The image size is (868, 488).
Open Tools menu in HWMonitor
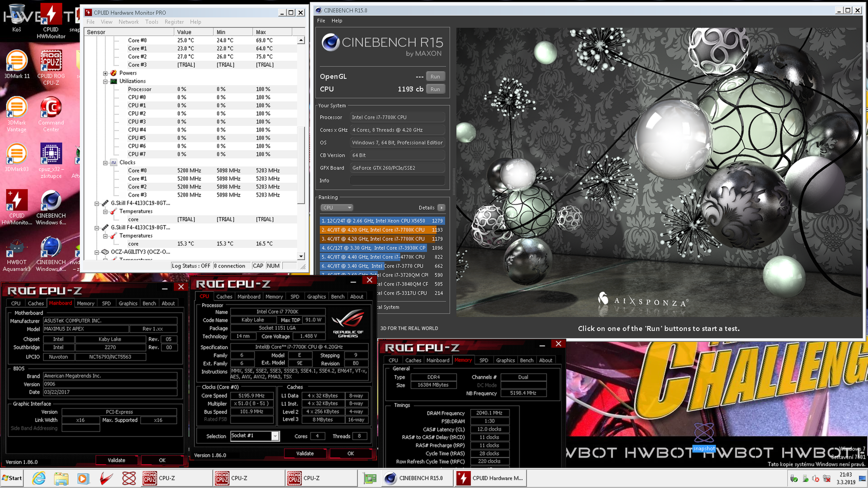pyautogui.click(x=152, y=22)
